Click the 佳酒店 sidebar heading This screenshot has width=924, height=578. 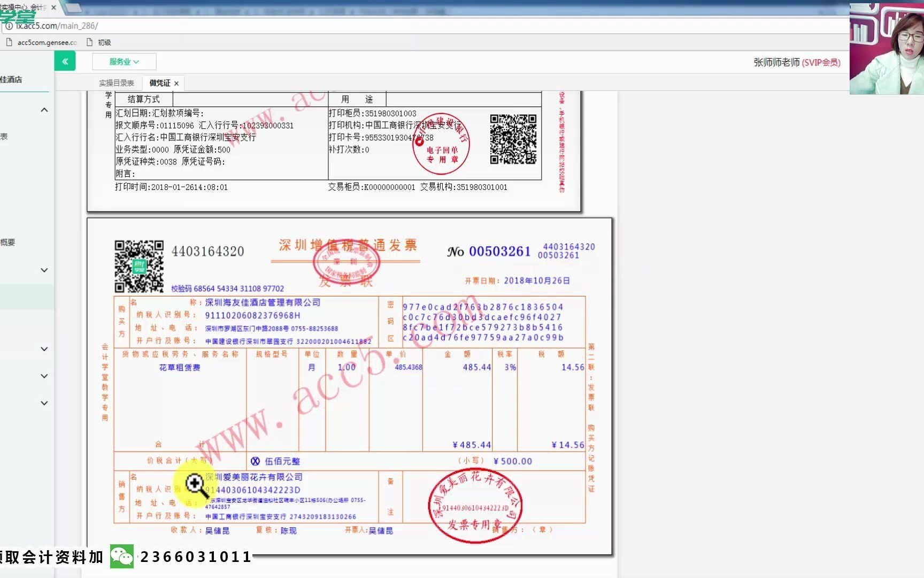[x=11, y=80]
